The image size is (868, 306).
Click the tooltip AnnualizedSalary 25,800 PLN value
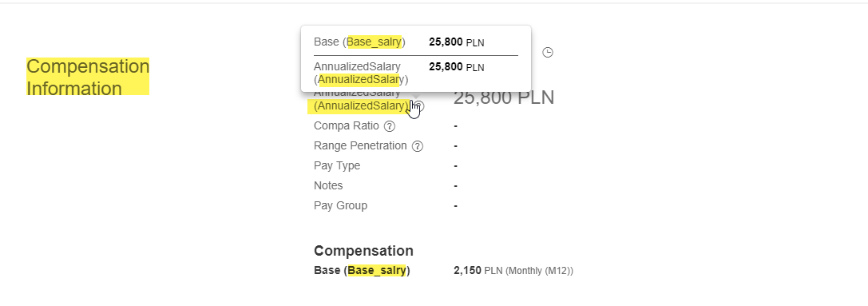[x=457, y=67]
